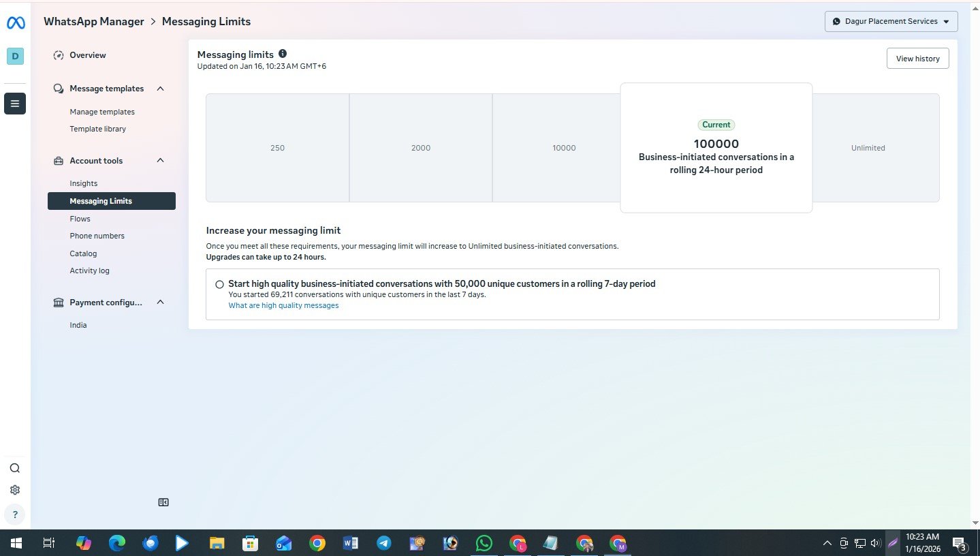This screenshot has width=980, height=556.
Task: Open search with the magnifier icon
Action: click(x=14, y=468)
